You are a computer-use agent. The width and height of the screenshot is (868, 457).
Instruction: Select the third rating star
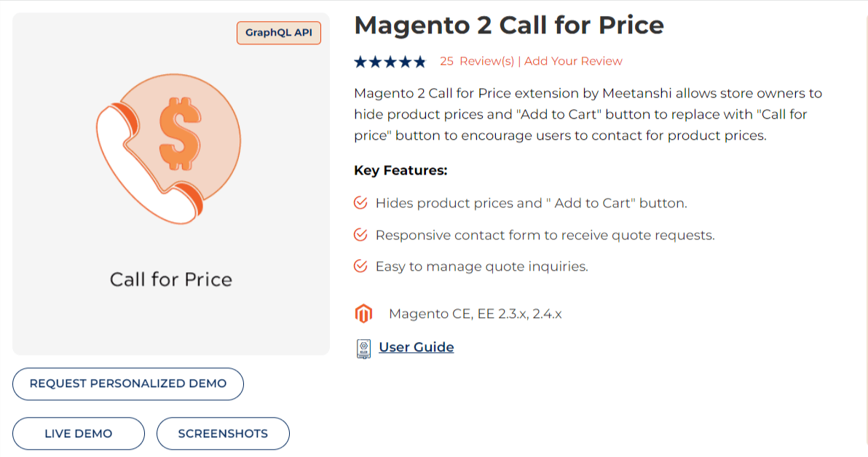[390, 61]
